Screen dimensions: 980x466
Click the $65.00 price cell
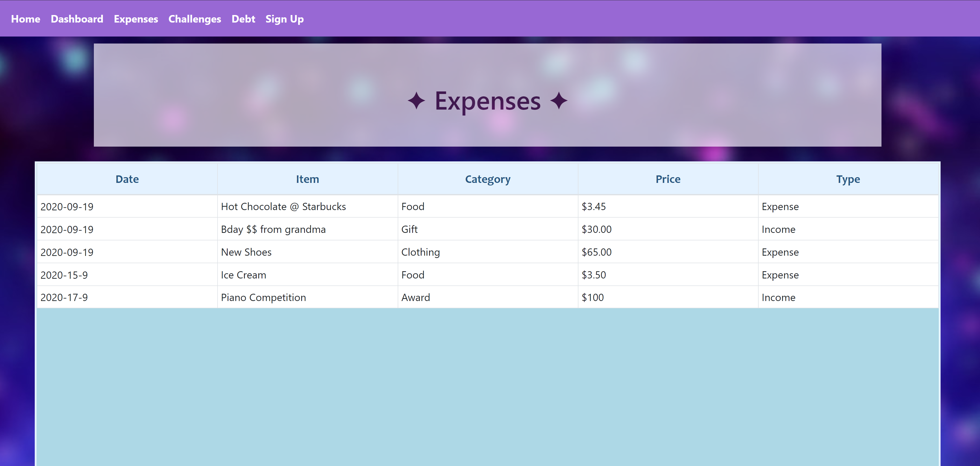point(597,252)
